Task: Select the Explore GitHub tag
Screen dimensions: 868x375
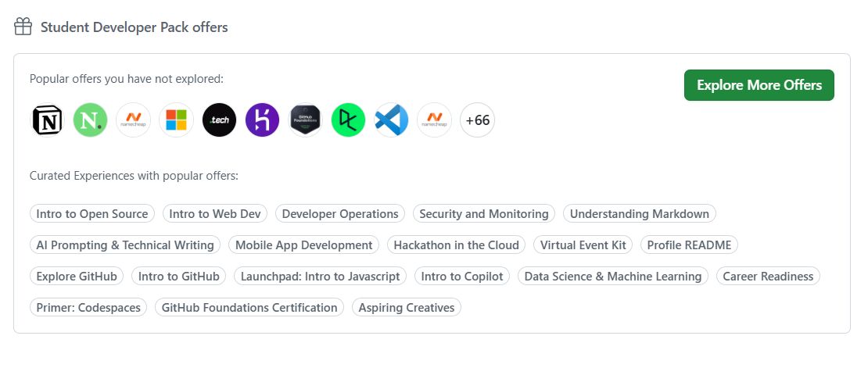Action: click(77, 276)
